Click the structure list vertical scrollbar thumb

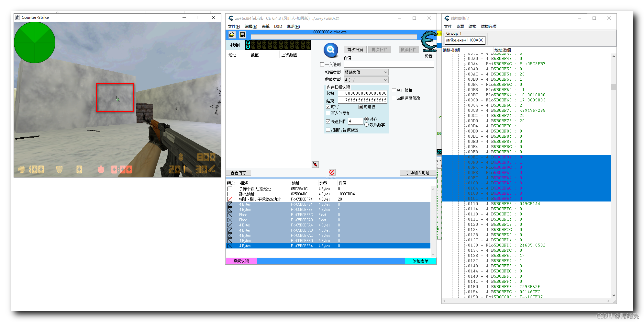click(614, 87)
